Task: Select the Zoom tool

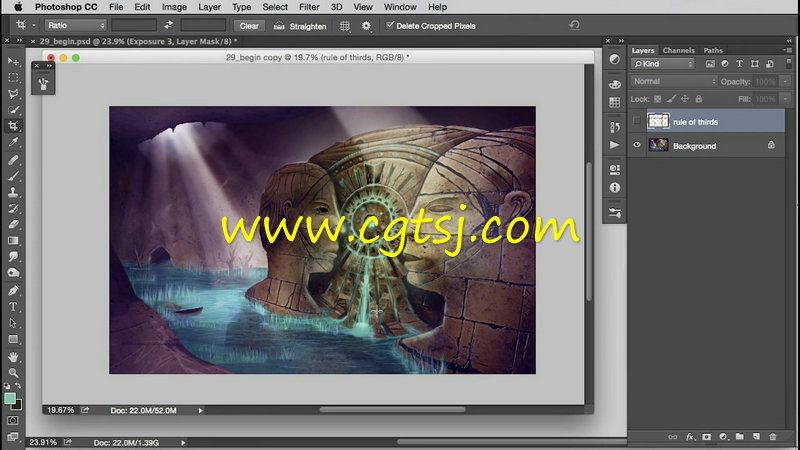Action: click(x=13, y=373)
